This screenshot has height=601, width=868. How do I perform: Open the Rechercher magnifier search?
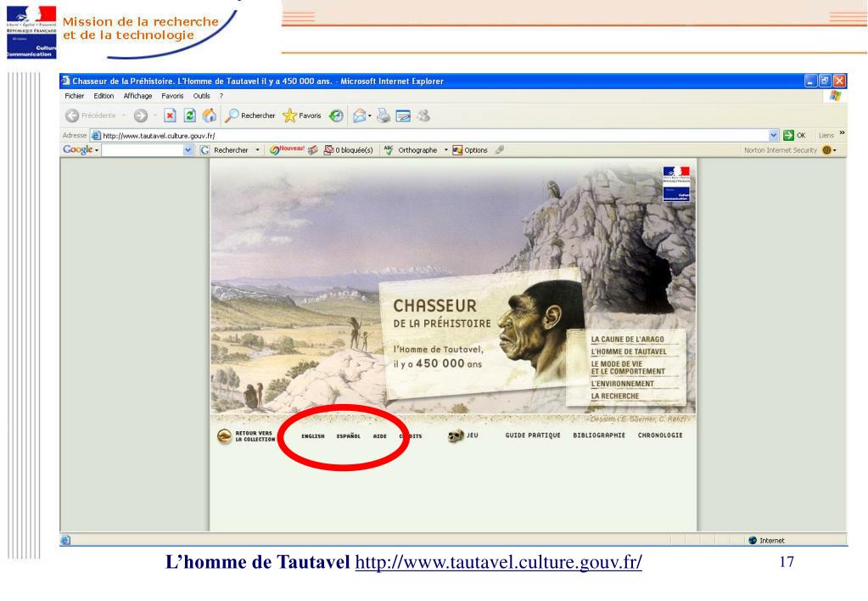[249, 115]
